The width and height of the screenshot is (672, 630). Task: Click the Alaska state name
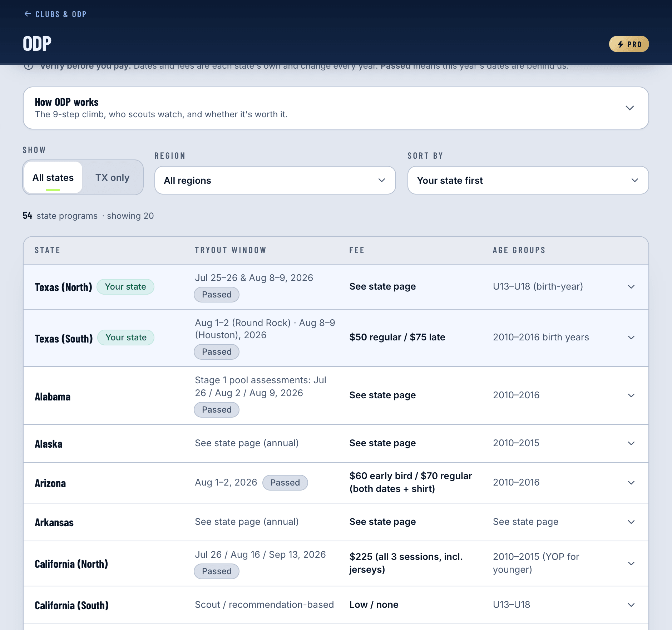tap(49, 444)
